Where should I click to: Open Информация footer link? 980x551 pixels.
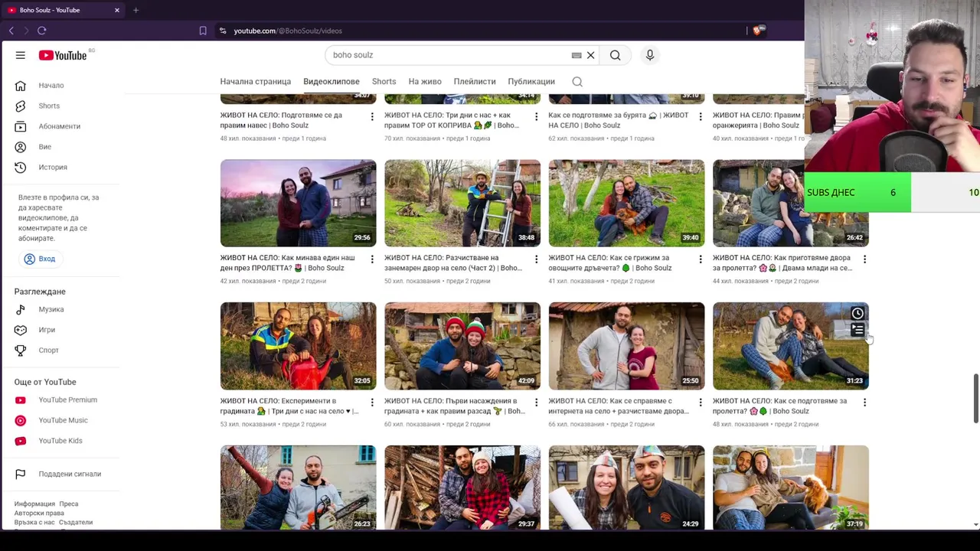[34, 504]
